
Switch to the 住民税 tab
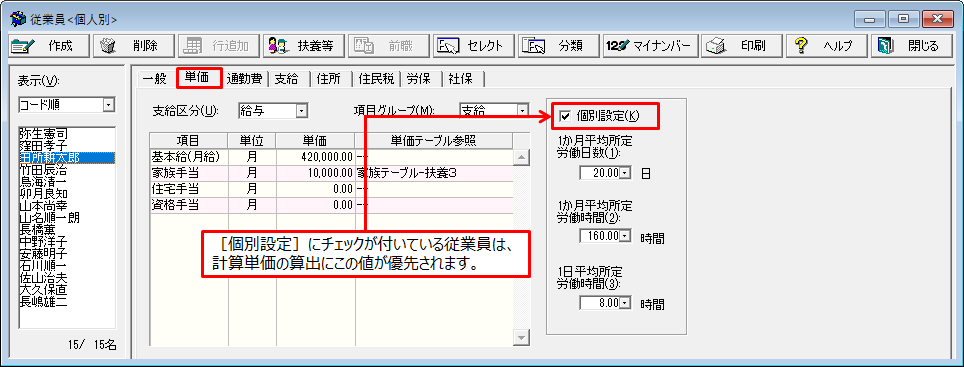tap(376, 78)
